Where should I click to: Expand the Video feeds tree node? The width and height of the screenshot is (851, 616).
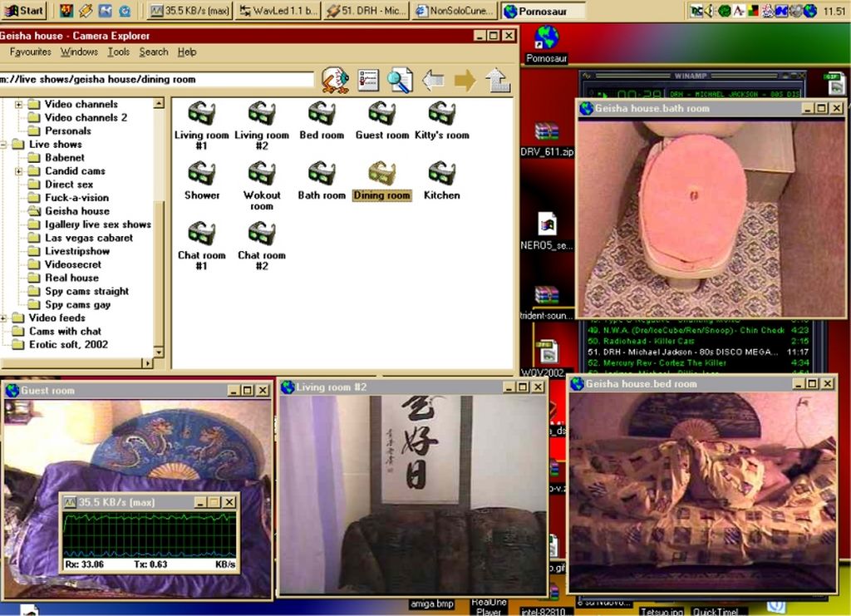pyautogui.click(x=3, y=318)
